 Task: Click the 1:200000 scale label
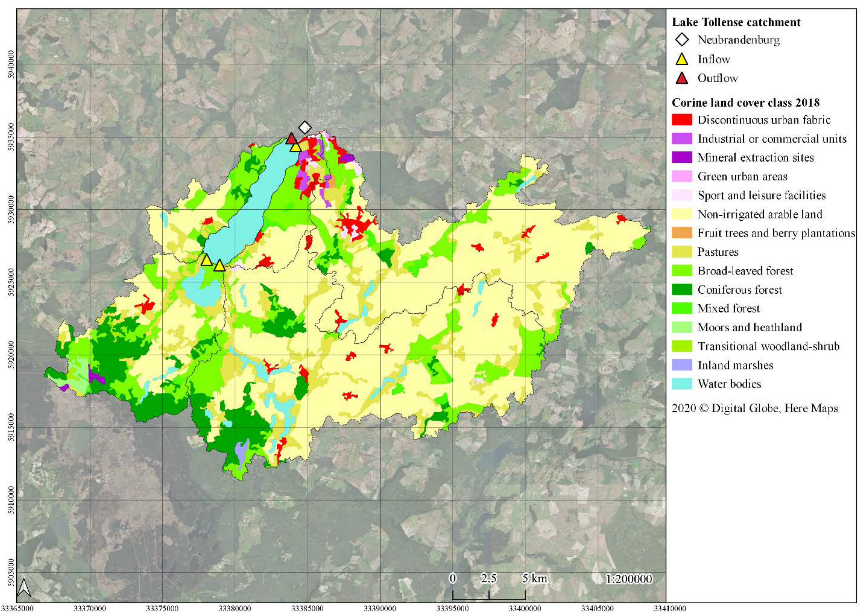pos(629,579)
